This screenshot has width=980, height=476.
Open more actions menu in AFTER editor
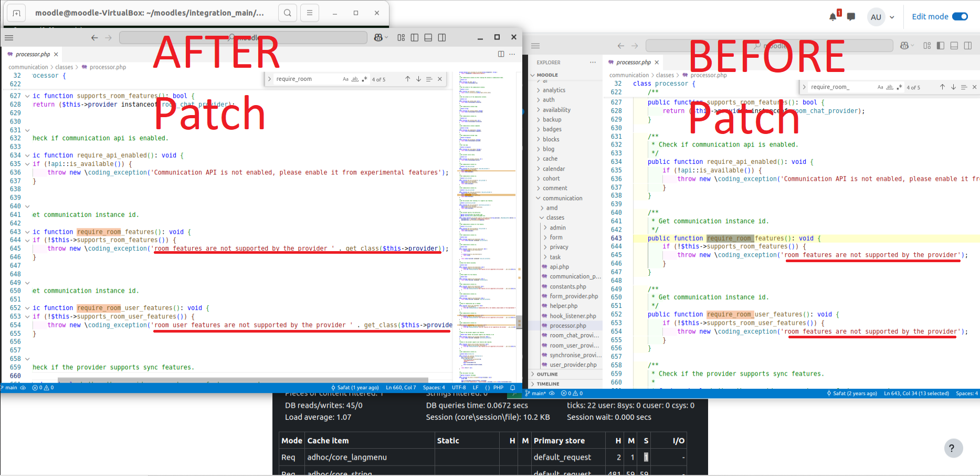(512, 54)
